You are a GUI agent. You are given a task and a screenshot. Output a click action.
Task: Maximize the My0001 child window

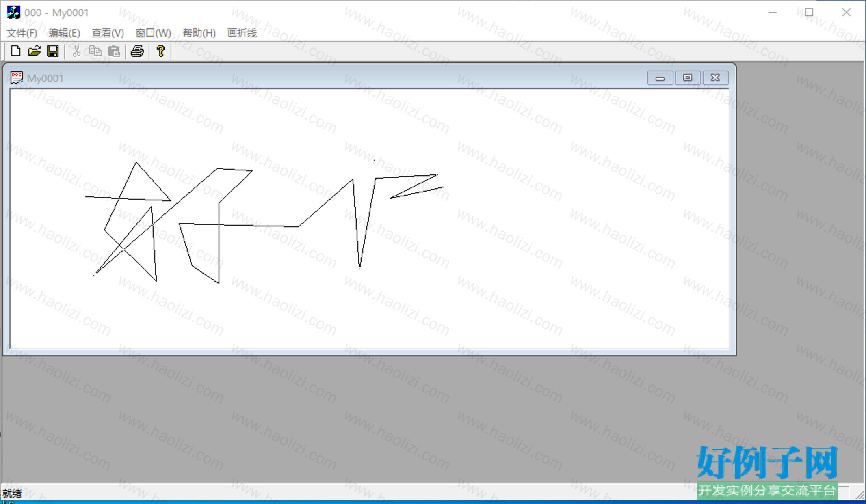point(688,78)
